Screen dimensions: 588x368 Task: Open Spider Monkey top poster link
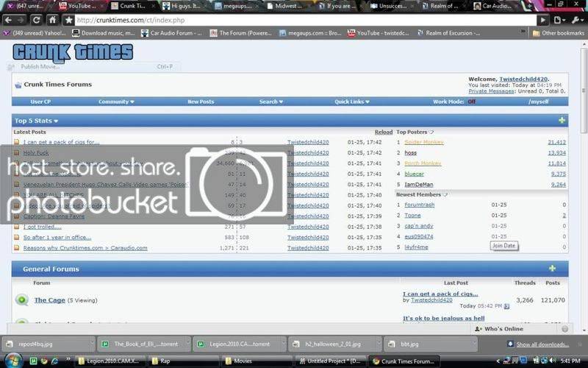[424, 142]
